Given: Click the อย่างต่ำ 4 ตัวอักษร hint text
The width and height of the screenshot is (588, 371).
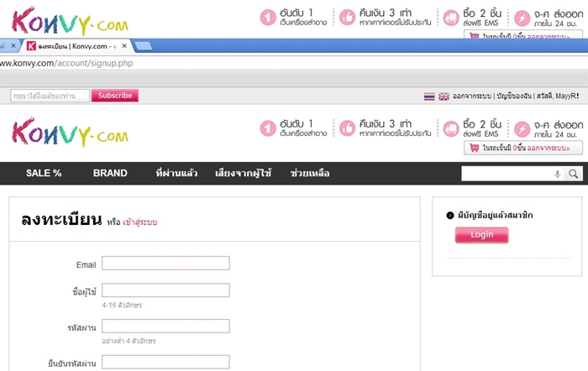Looking at the screenshot, I should coord(129,341).
